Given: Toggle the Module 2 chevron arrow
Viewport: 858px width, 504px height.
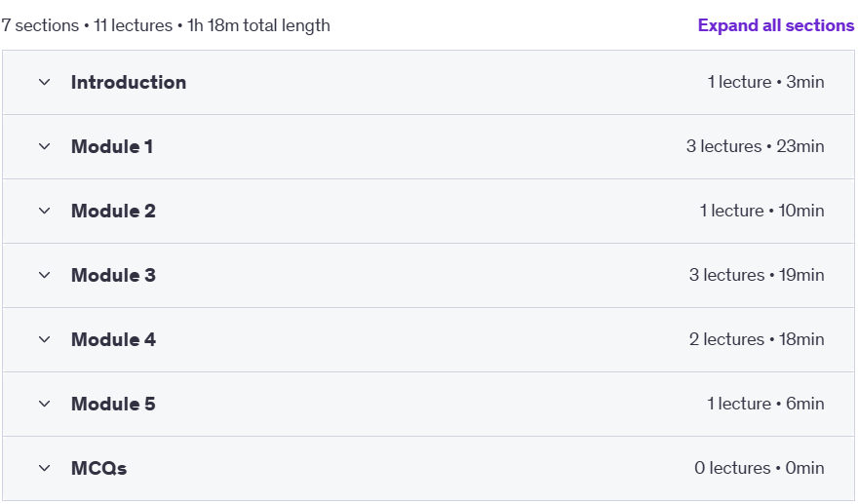Looking at the screenshot, I should 44,211.
